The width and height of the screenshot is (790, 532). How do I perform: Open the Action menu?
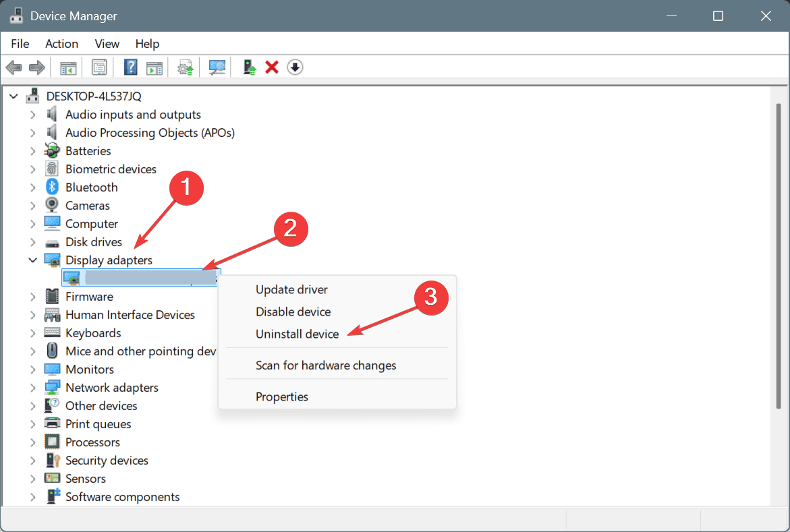pyautogui.click(x=61, y=44)
